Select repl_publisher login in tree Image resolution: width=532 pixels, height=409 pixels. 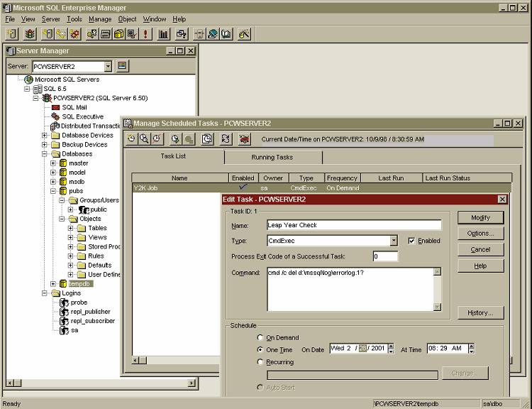(x=90, y=312)
